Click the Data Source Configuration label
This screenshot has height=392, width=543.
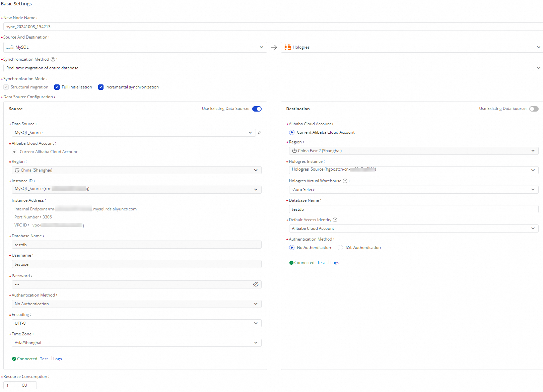28,97
